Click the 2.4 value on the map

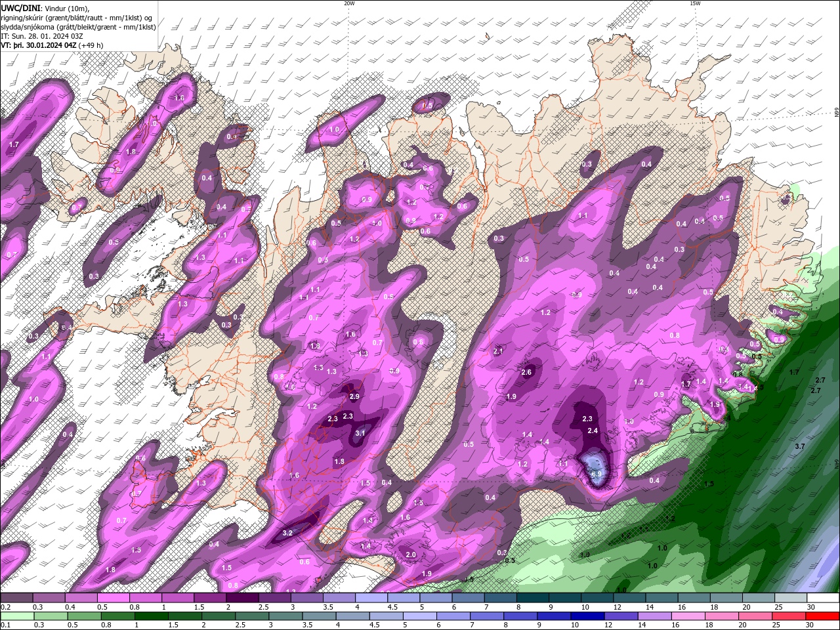[x=593, y=430]
